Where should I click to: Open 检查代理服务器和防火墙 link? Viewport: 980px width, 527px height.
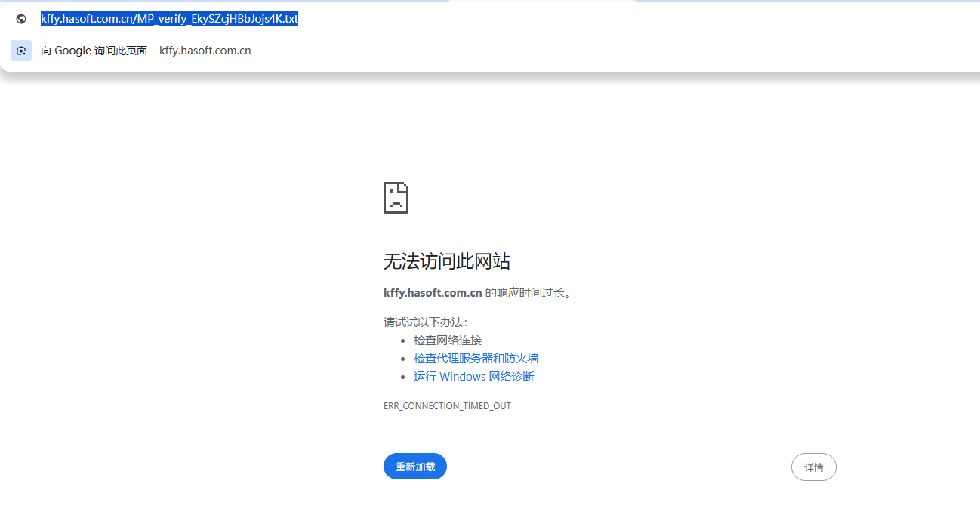476,358
